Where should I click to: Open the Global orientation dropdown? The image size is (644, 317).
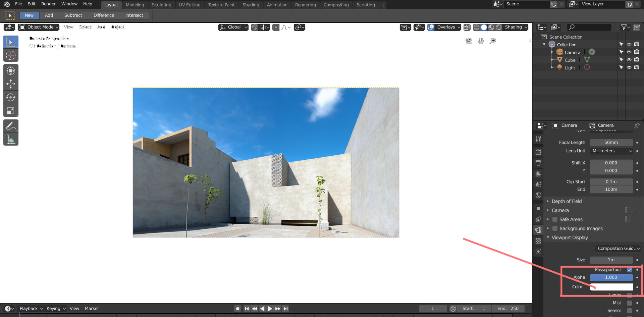tap(233, 27)
